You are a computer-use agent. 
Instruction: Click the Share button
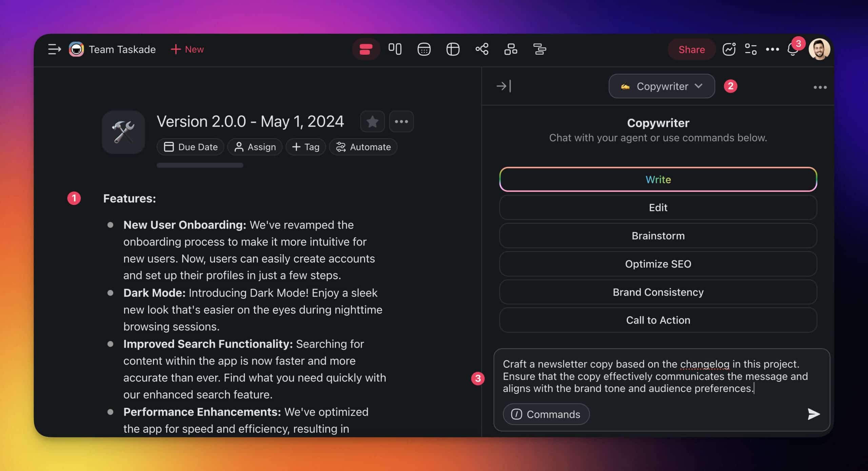(691, 50)
